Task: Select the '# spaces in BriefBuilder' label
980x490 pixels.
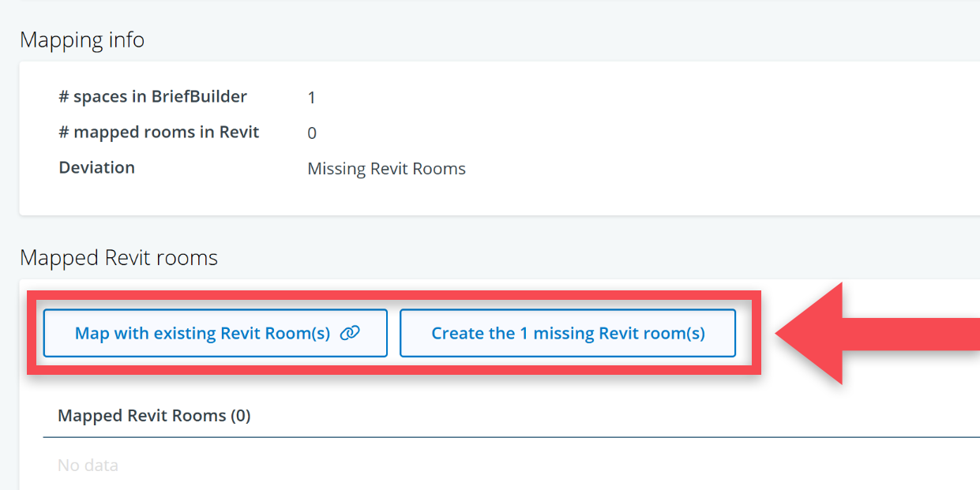Action: tap(152, 97)
